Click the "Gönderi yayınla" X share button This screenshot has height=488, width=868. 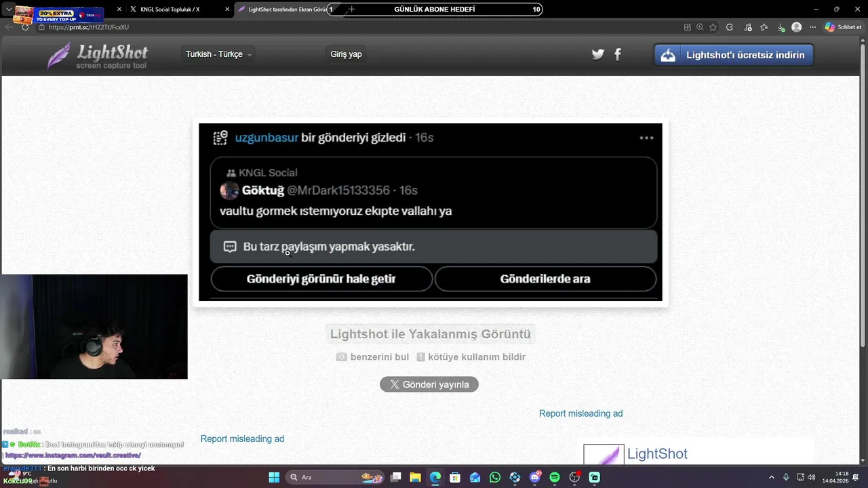click(429, 384)
